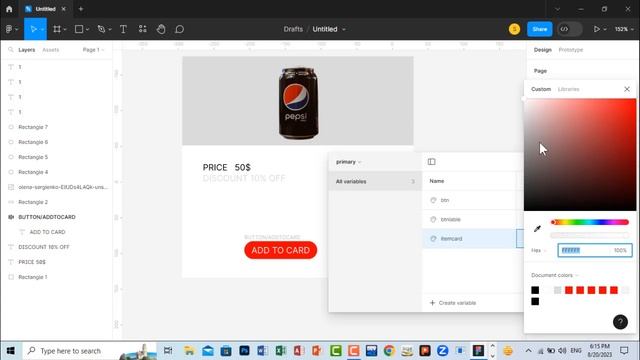The height and width of the screenshot is (360, 640).
Task: Switch to the Prototype tab
Action: point(571,50)
